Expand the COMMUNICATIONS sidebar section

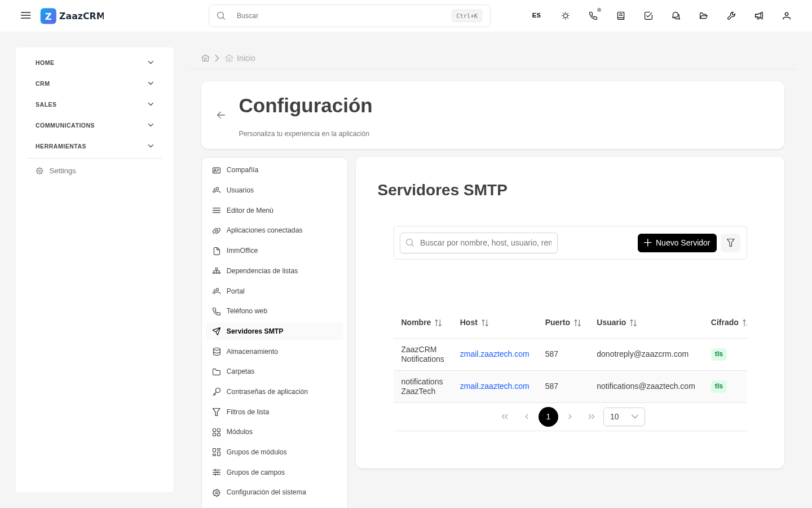[95, 125]
